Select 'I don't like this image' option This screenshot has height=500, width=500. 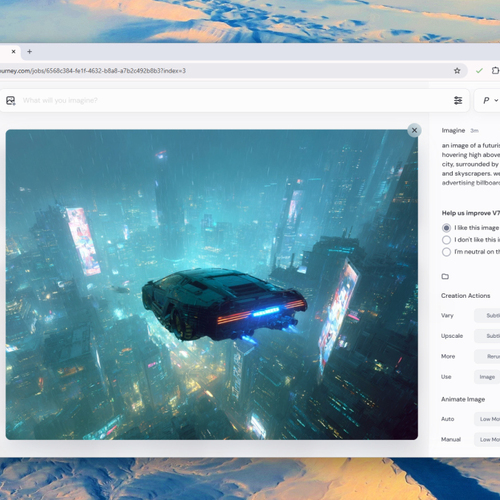pos(446,240)
